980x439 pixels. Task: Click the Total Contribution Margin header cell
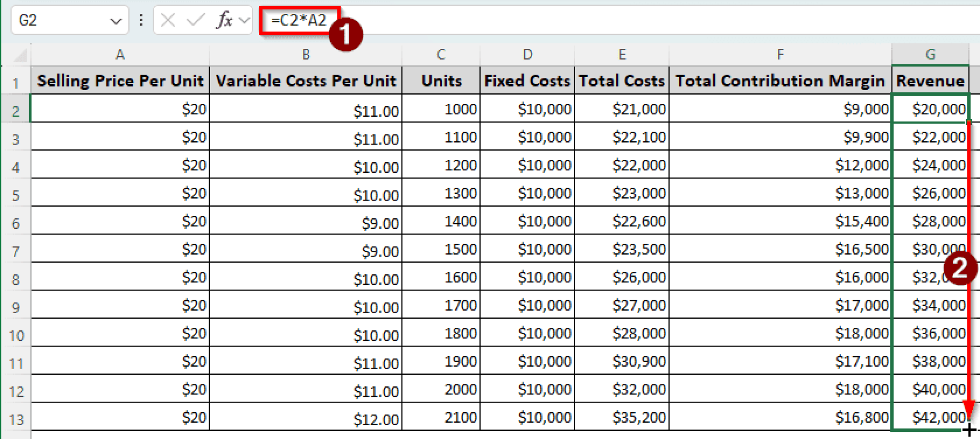(780, 80)
